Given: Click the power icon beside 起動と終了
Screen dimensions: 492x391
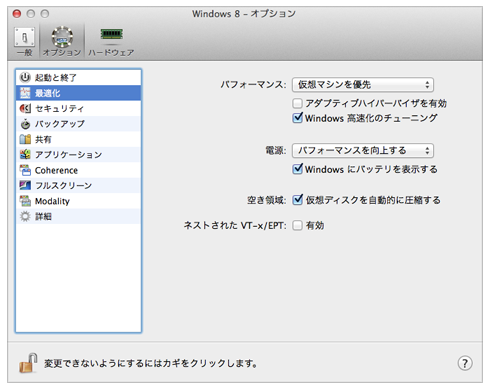Looking at the screenshot, I should point(25,77).
